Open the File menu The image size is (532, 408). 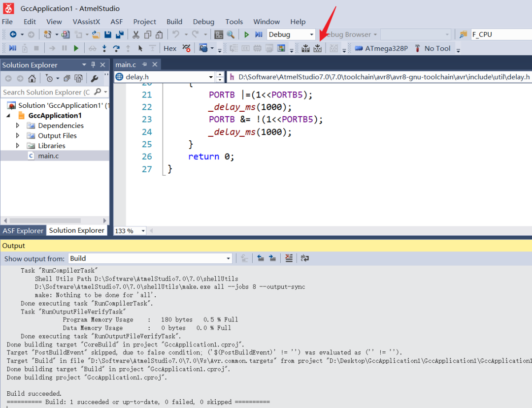tap(7, 22)
